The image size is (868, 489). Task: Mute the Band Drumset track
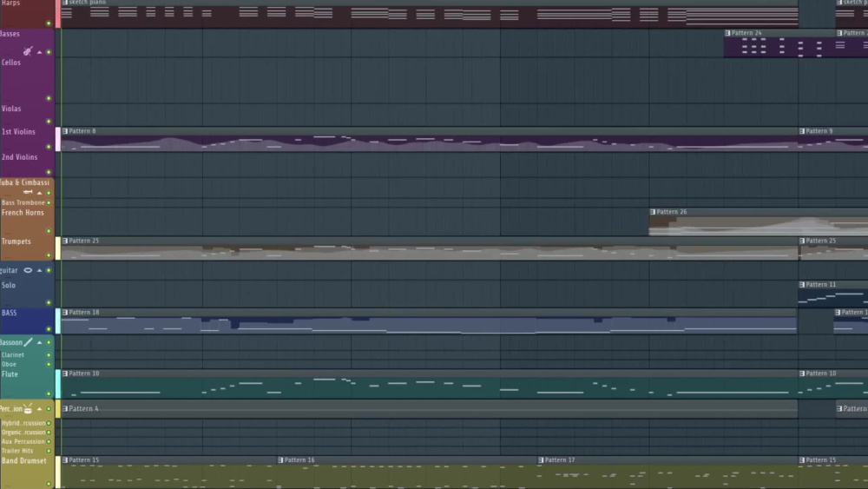pos(49,484)
